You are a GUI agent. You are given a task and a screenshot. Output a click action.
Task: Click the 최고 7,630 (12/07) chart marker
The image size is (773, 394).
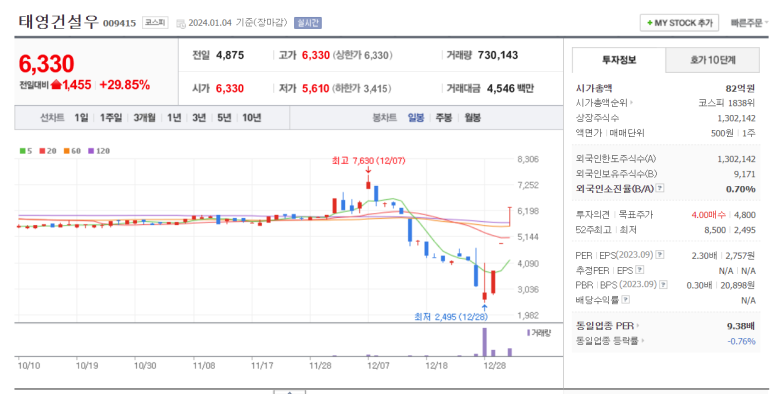tap(369, 161)
